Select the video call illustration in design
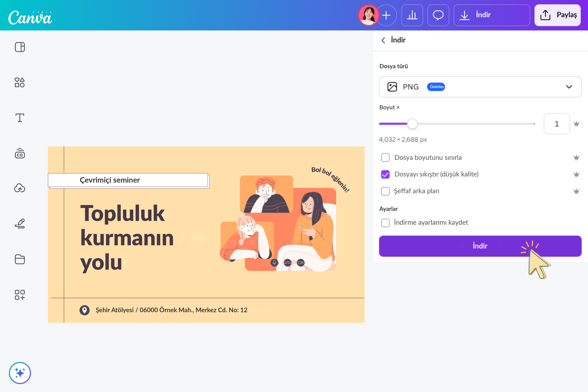This screenshot has height=392, width=588. [x=278, y=223]
